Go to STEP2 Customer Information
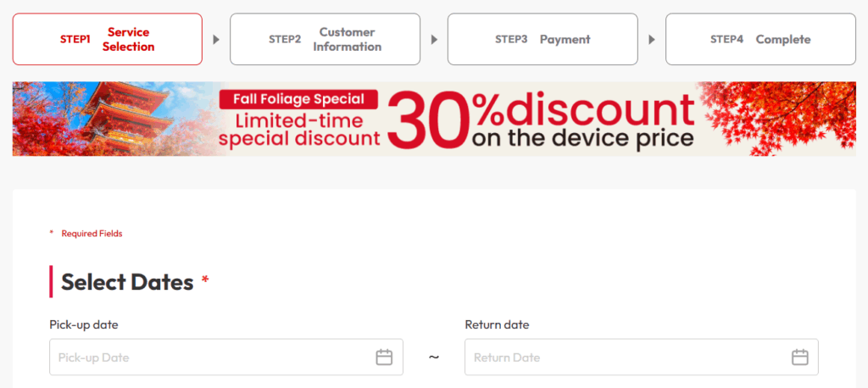 coord(325,39)
